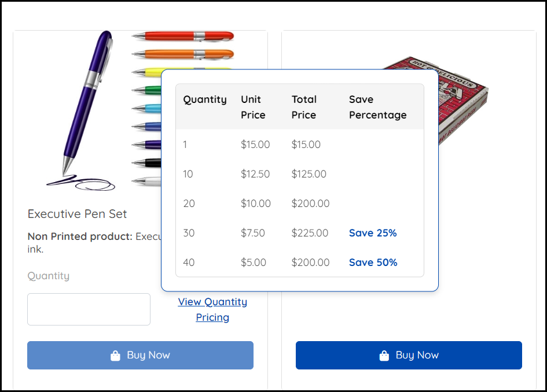Image resolution: width=547 pixels, height=392 pixels.
Task: Click the Save 25% label
Action: [373, 233]
